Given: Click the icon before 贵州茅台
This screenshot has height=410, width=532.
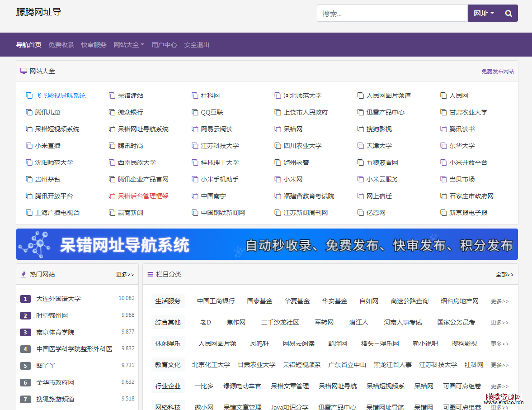Looking at the screenshot, I should (29, 179).
